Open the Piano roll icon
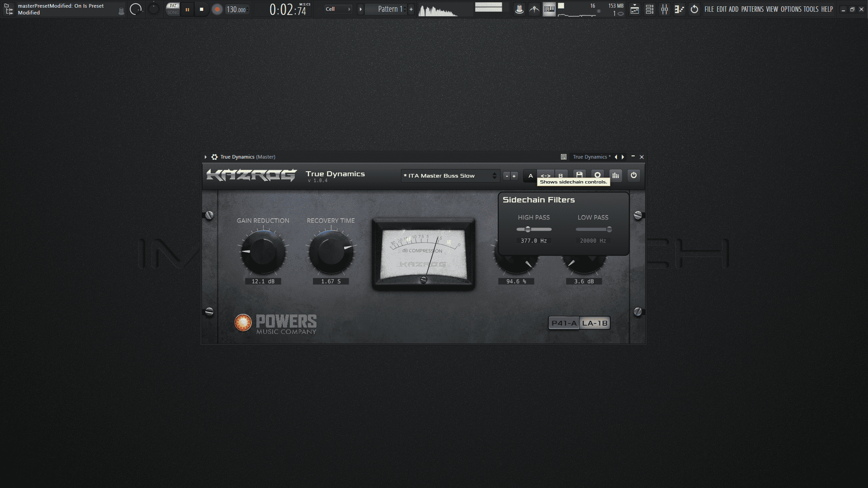868x488 pixels. coord(679,9)
